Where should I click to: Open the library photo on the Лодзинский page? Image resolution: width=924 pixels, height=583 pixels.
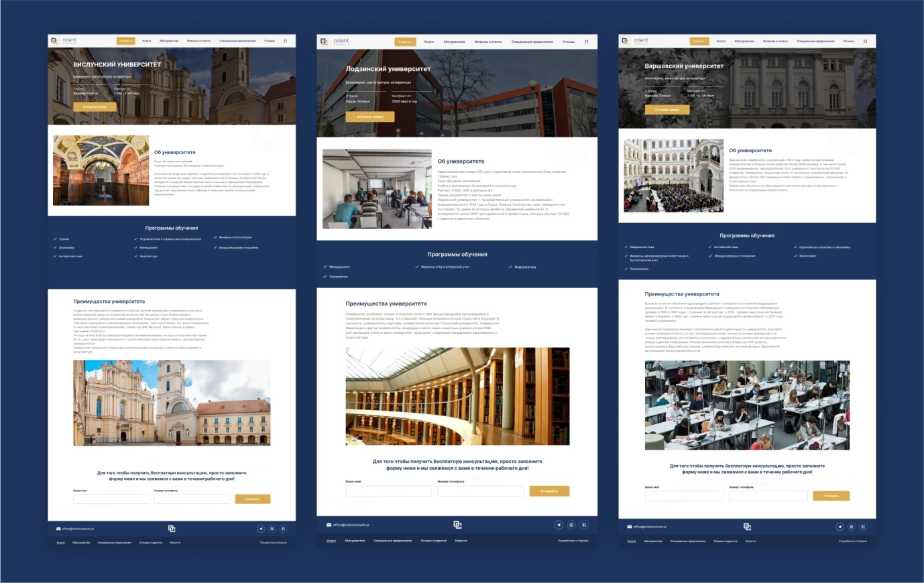pos(458,396)
